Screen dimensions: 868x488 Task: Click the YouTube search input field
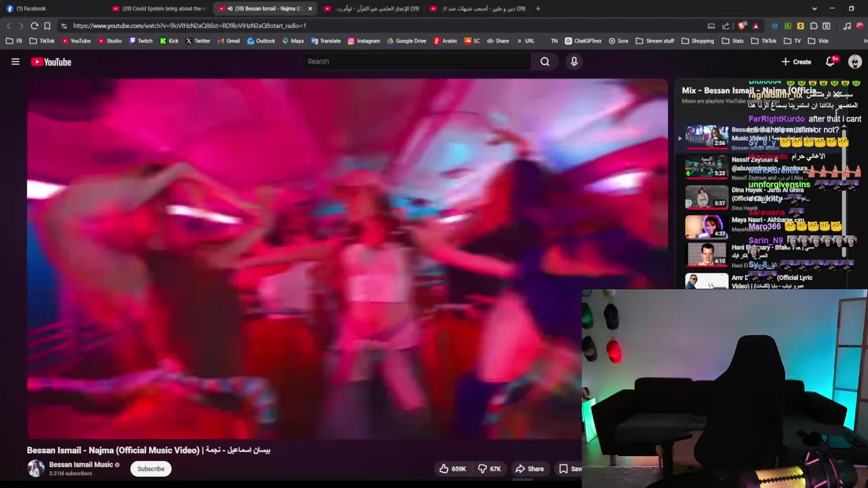click(416, 62)
